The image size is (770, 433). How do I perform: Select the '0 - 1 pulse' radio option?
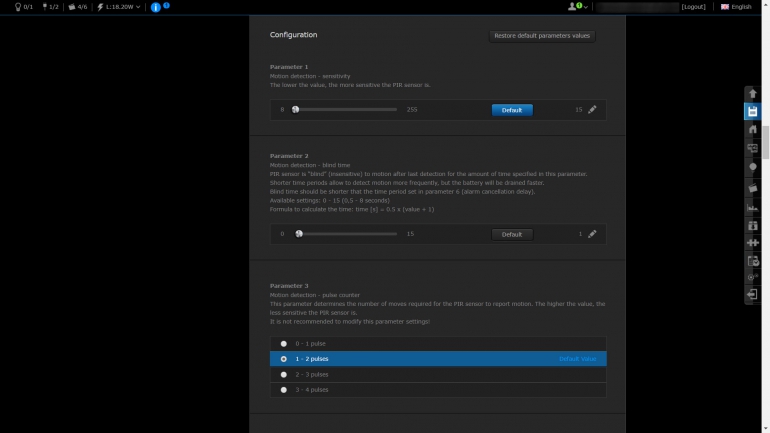click(x=284, y=343)
